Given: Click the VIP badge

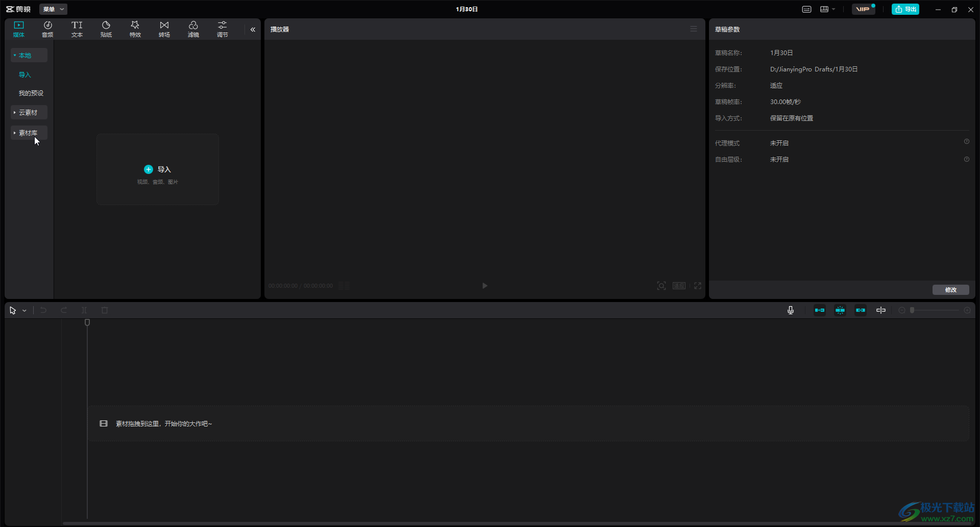Looking at the screenshot, I should coord(863,9).
